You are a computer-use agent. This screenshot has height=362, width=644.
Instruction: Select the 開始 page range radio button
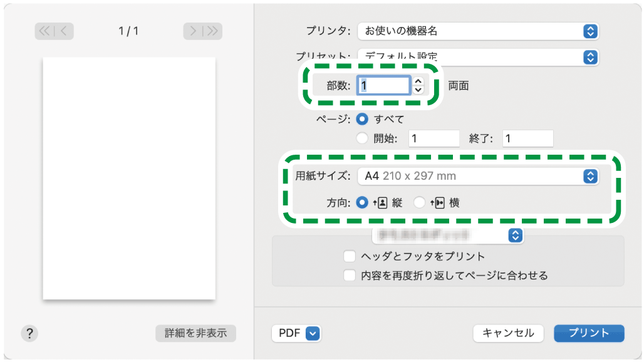[x=362, y=138]
